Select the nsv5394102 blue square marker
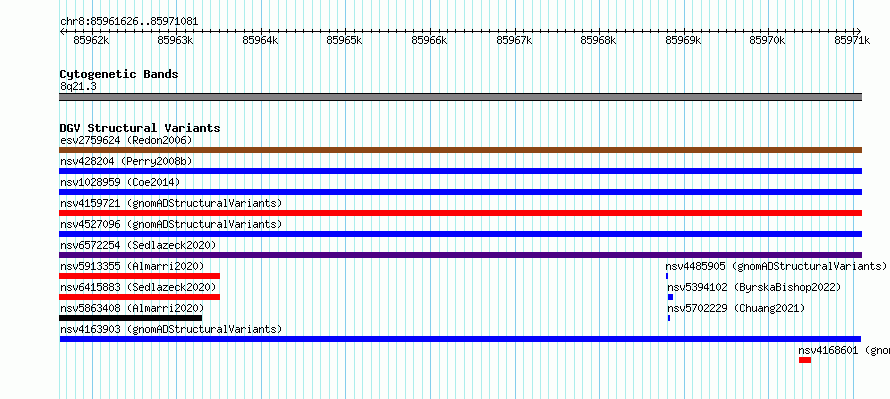Image resolution: width=890 pixels, height=399 pixels. click(670, 297)
